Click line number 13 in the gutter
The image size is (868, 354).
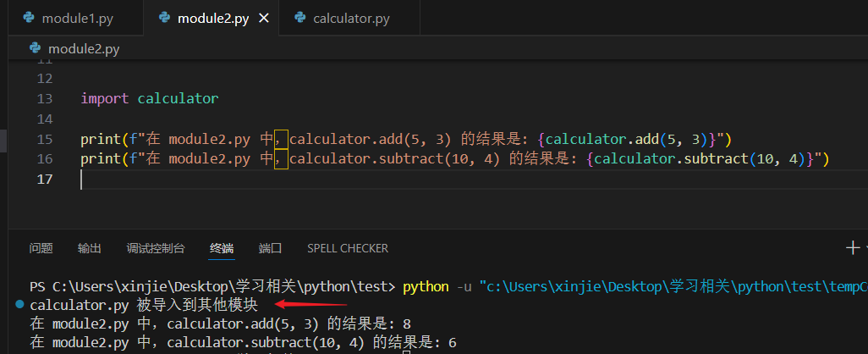46,98
